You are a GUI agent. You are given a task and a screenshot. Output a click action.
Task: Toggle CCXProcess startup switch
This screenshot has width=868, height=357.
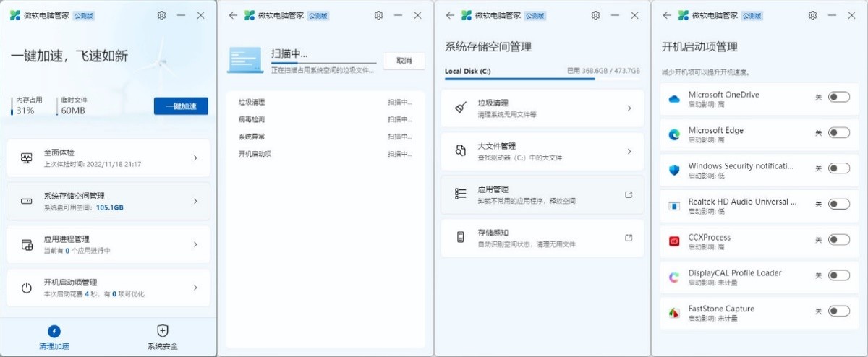pyautogui.click(x=838, y=240)
